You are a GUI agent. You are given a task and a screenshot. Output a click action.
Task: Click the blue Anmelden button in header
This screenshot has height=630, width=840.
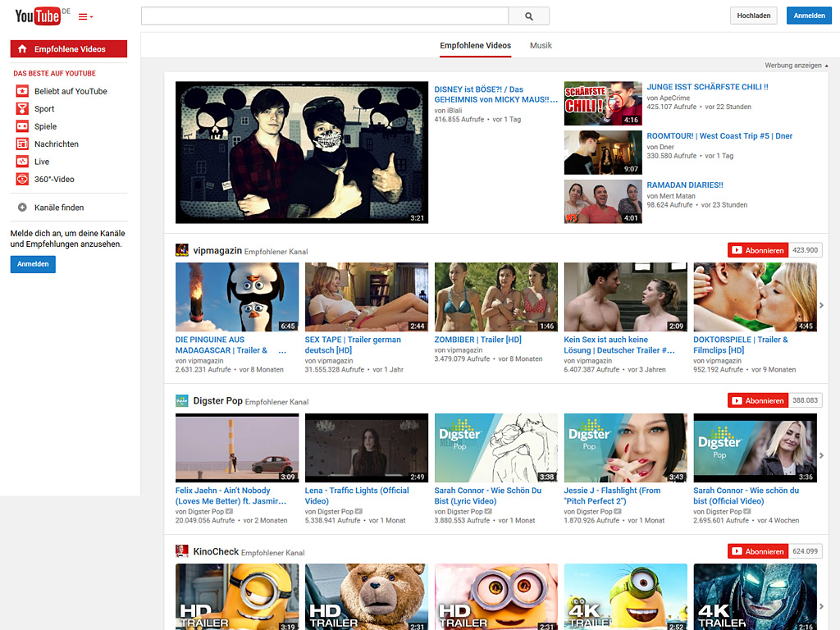pos(809,16)
